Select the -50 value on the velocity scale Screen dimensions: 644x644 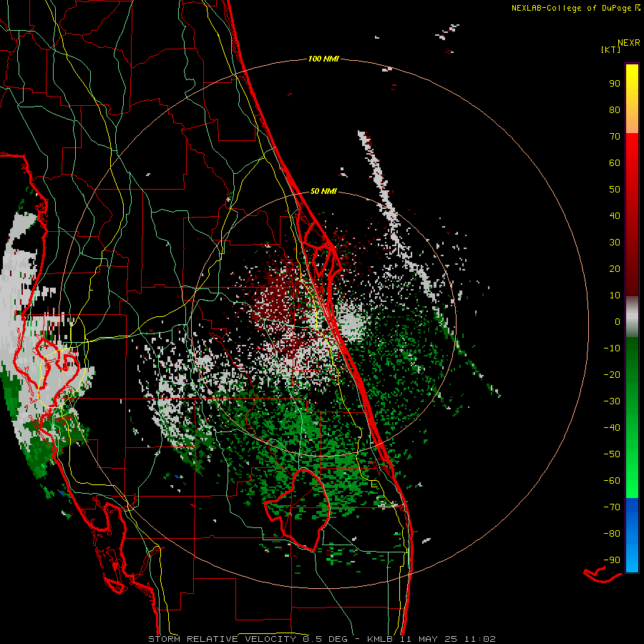(612, 454)
